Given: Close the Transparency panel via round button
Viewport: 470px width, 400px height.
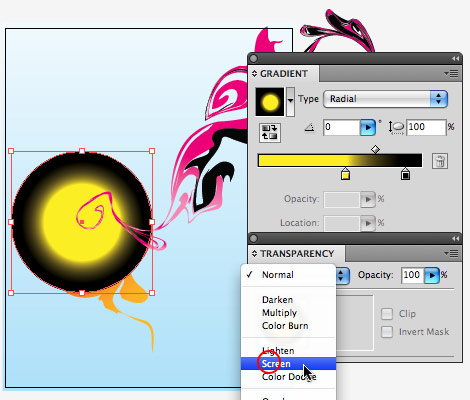Looking at the screenshot, I should [x=254, y=238].
